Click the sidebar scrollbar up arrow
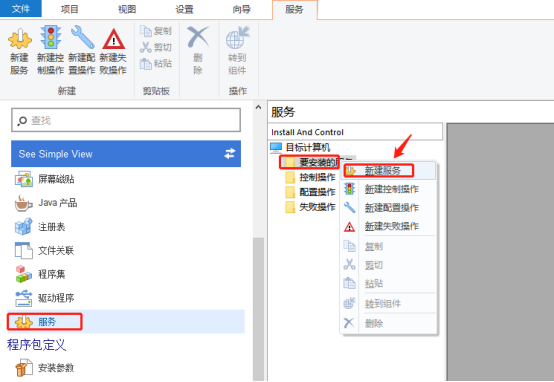This screenshot has height=382, width=554. [258, 107]
